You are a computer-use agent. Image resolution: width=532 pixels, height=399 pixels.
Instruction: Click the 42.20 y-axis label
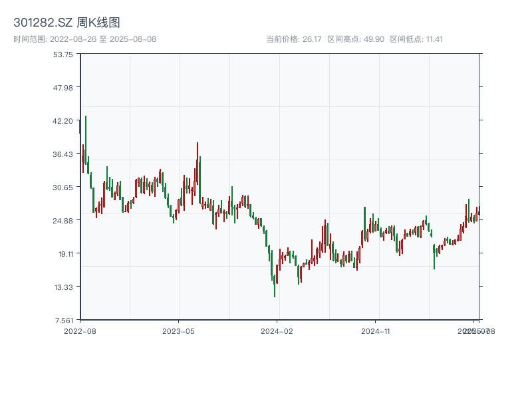[64, 121]
